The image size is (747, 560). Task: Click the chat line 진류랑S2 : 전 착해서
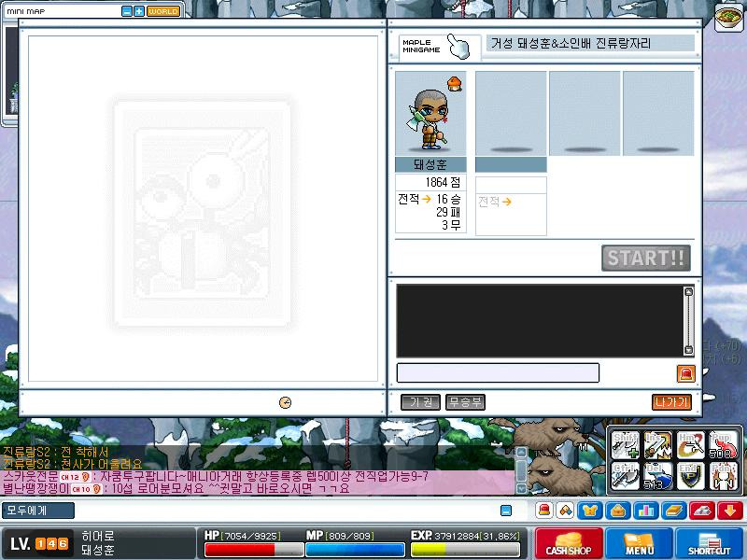pos(55,452)
